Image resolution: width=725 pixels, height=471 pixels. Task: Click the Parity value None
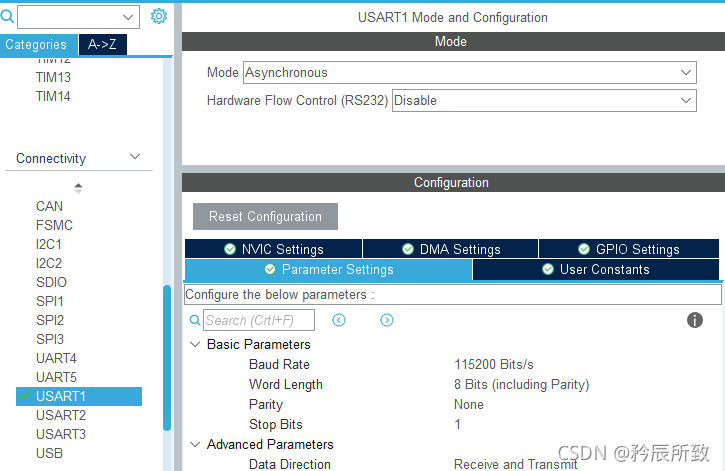[469, 404]
